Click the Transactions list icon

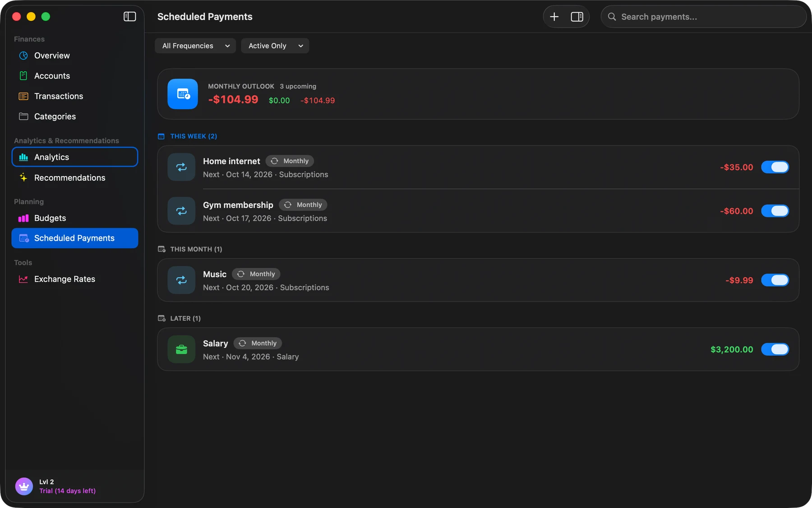(x=23, y=96)
